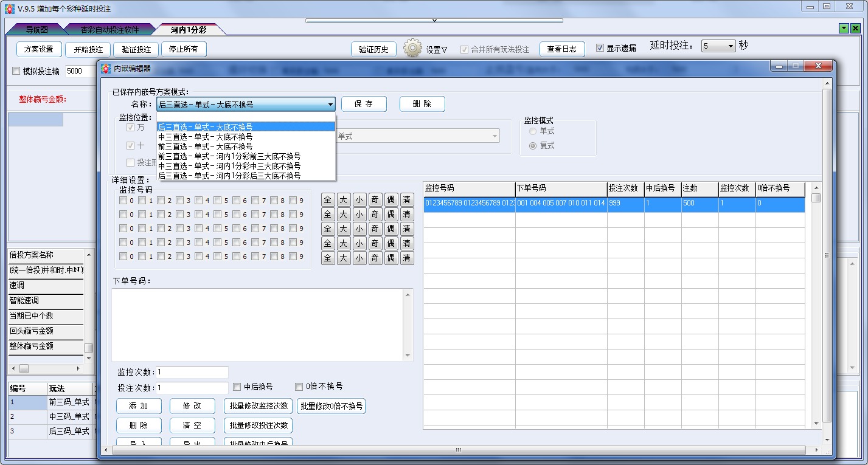Check the 中后换号 checkbox
The height and width of the screenshot is (465, 868).
click(237, 387)
